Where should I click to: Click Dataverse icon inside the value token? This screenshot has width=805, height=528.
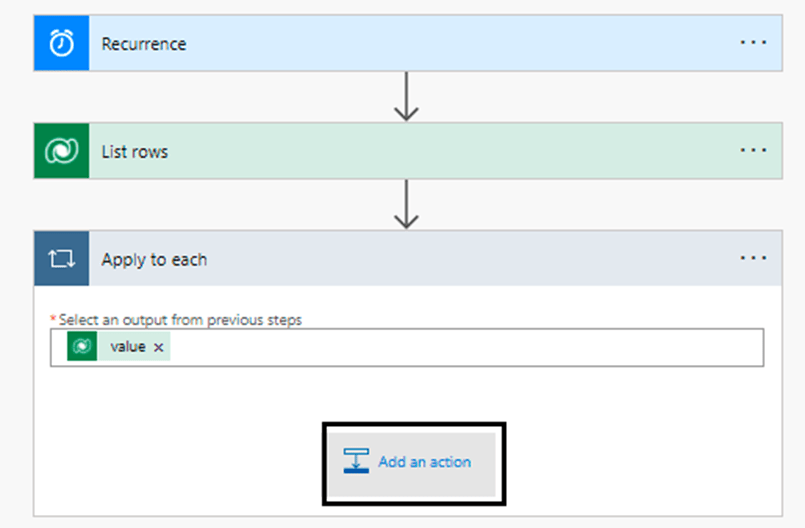pos(83,346)
